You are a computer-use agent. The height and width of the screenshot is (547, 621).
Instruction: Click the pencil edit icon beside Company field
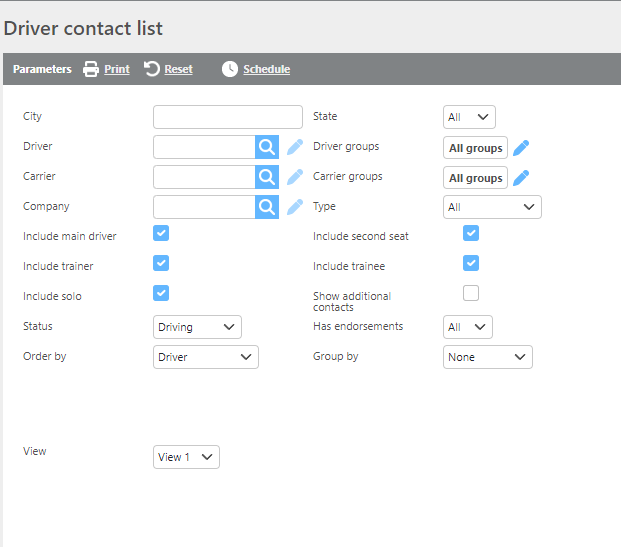pyautogui.click(x=294, y=207)
